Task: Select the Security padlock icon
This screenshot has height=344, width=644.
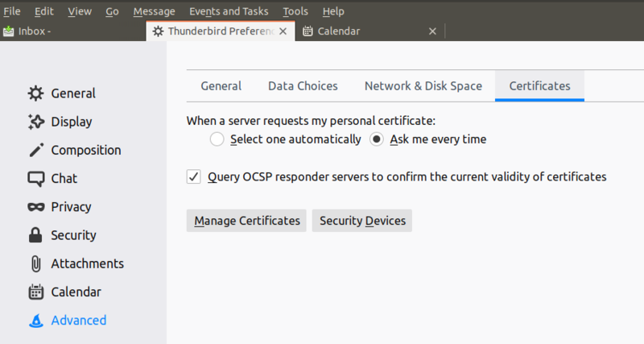Action: coord(35,235)
